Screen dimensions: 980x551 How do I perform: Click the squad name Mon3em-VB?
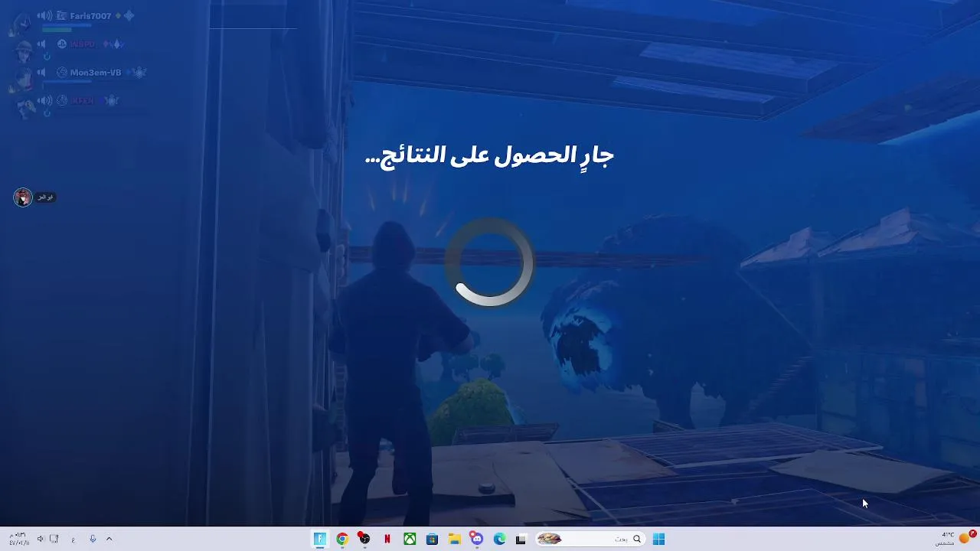click(96, 73)
